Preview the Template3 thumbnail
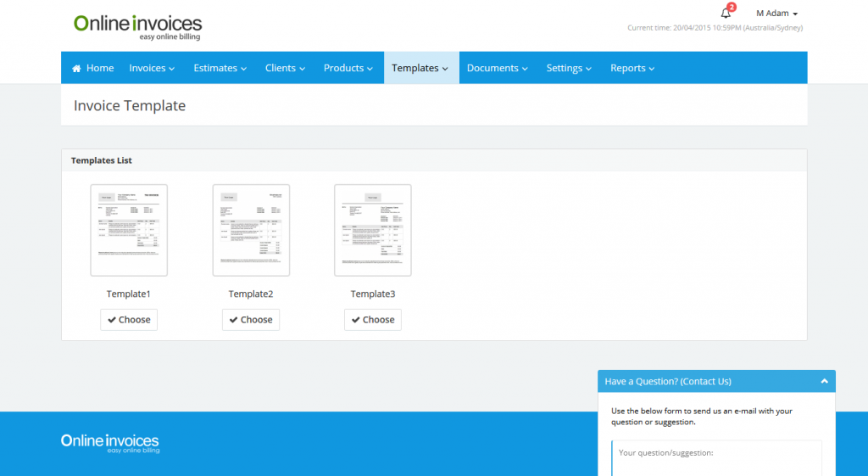 (373, 230)
